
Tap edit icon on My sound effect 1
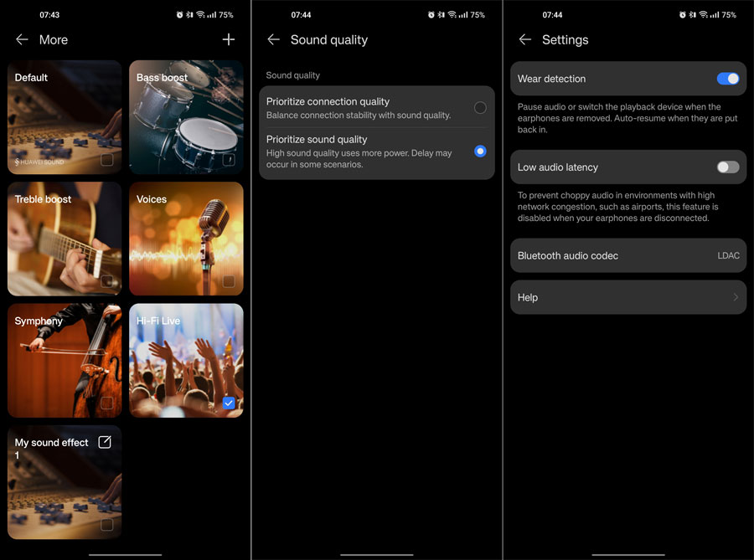click(105, 442)
